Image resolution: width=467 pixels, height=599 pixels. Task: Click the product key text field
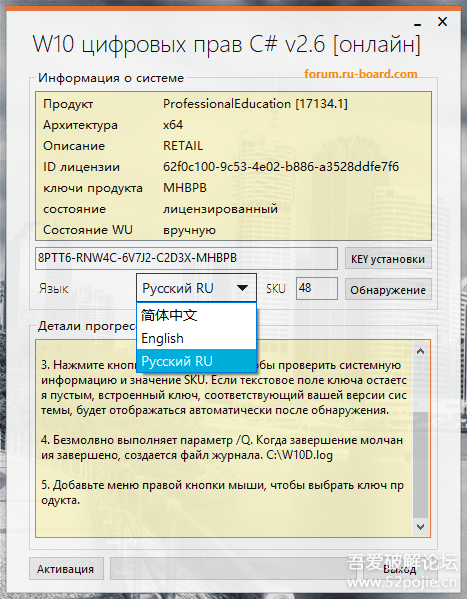186,258
